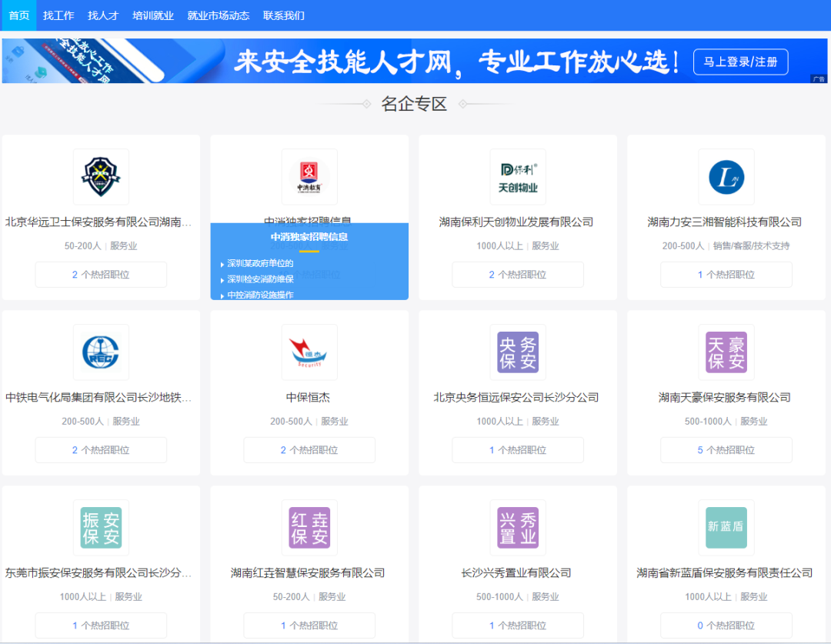Click the 湖南红垚智慧保安服务有限公司 company name

pyautogui.click(x=308, y=573)
